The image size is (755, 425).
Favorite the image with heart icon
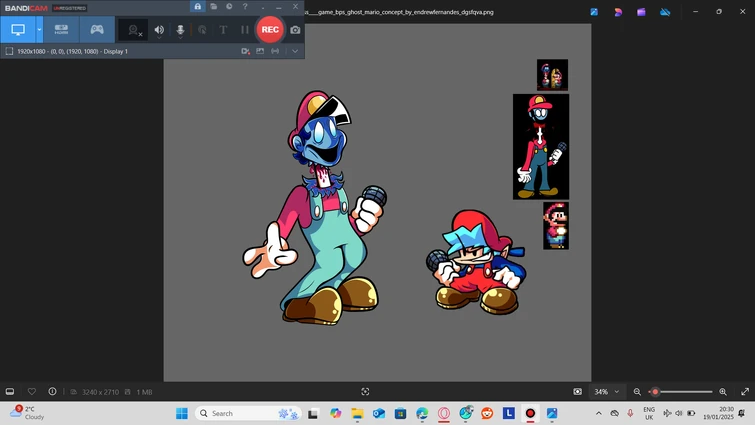[x=31, y=392]
